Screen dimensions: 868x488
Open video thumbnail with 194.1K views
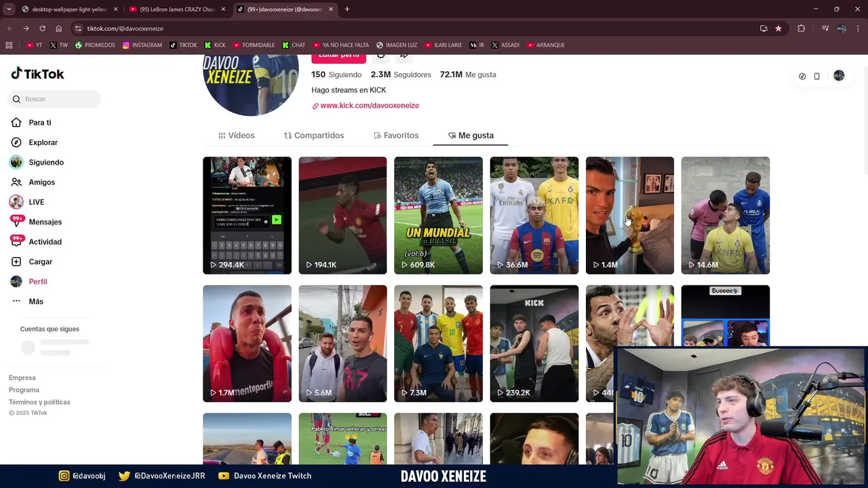pos(342,216)
